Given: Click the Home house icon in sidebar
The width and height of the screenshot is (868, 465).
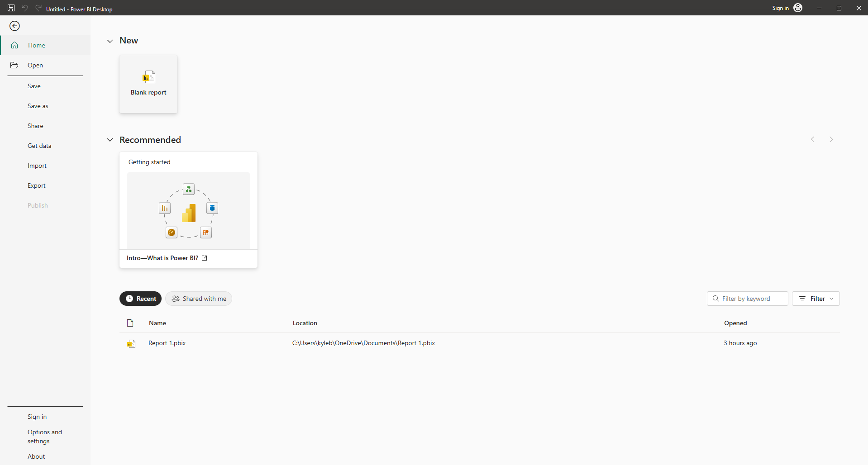Looking at the screenshot, I should pos(14,45).
